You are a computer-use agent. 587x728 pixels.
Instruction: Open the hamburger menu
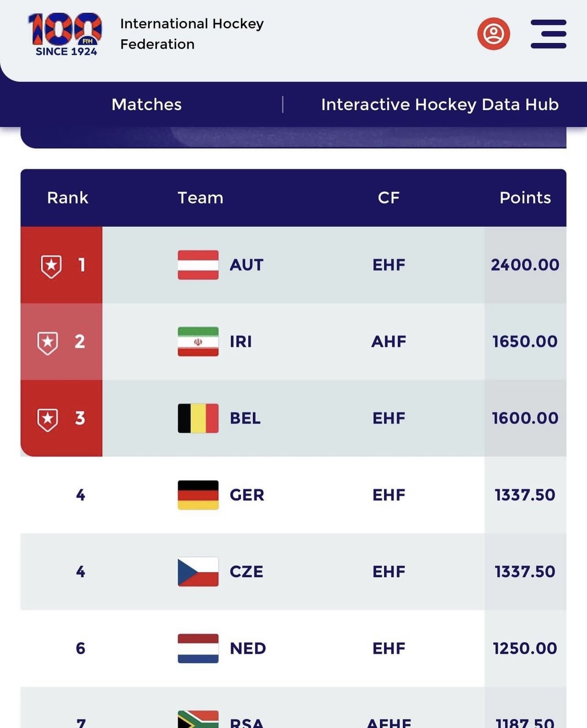(x=548, y=34)
